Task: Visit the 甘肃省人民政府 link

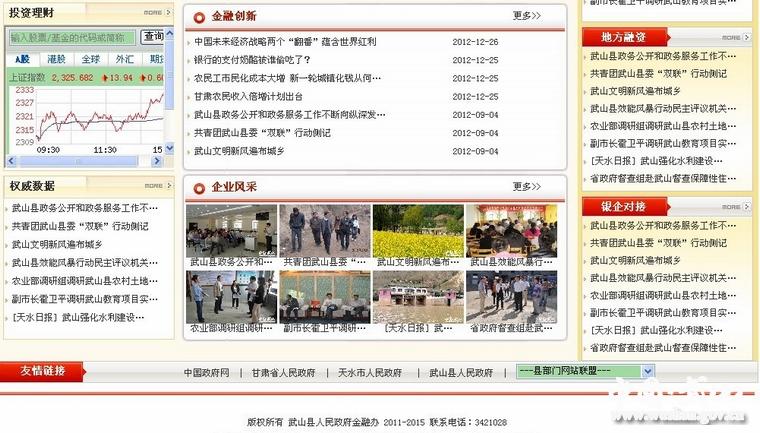Action: (283, 372)
